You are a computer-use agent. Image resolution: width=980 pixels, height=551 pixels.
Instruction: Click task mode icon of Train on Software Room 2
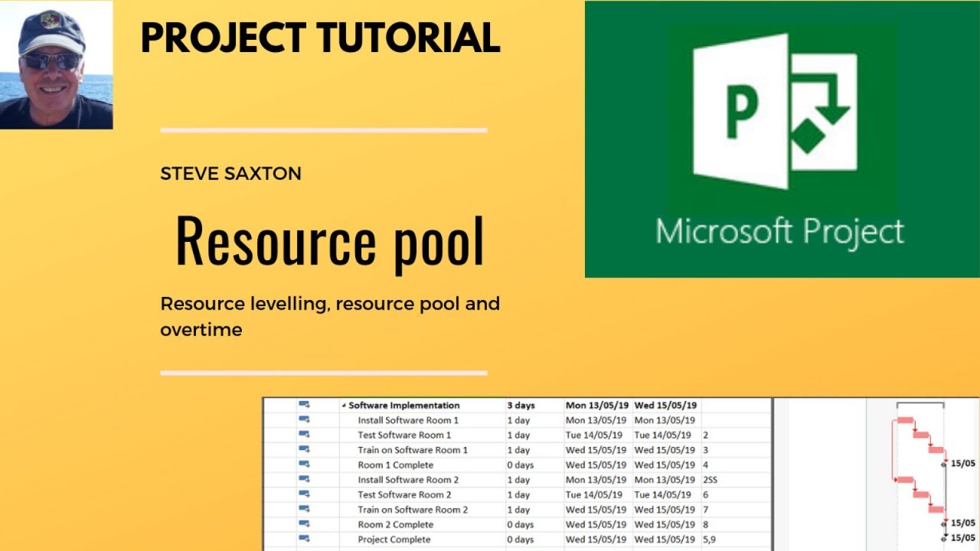click(304, 510)
